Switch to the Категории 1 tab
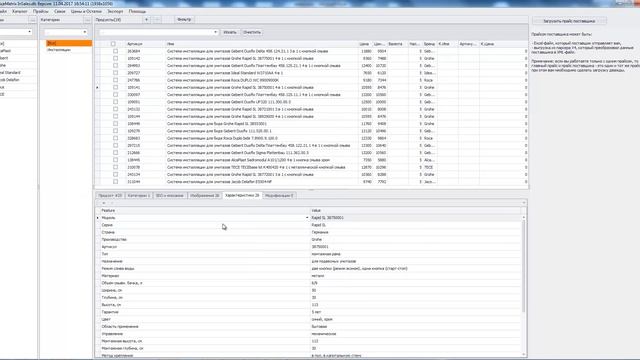Viewport: 640px width, 360px height. point(139,196)
